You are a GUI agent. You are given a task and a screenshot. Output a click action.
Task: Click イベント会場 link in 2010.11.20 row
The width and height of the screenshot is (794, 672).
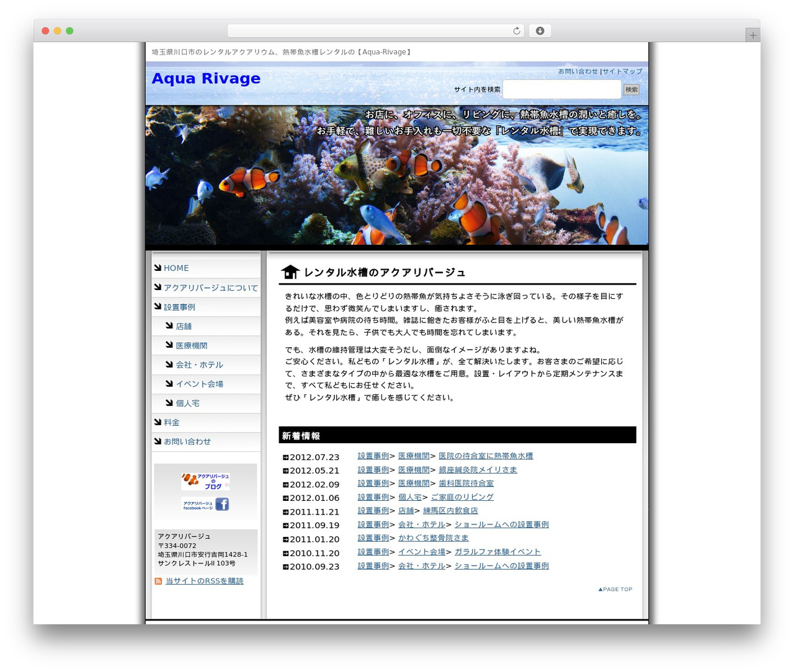click(422, 552)
